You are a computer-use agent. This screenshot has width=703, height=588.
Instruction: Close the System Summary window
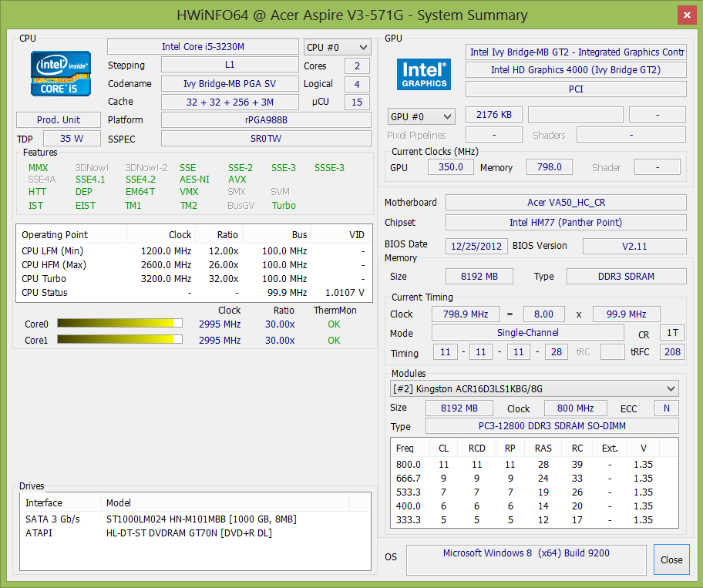[x=671, y=559]
